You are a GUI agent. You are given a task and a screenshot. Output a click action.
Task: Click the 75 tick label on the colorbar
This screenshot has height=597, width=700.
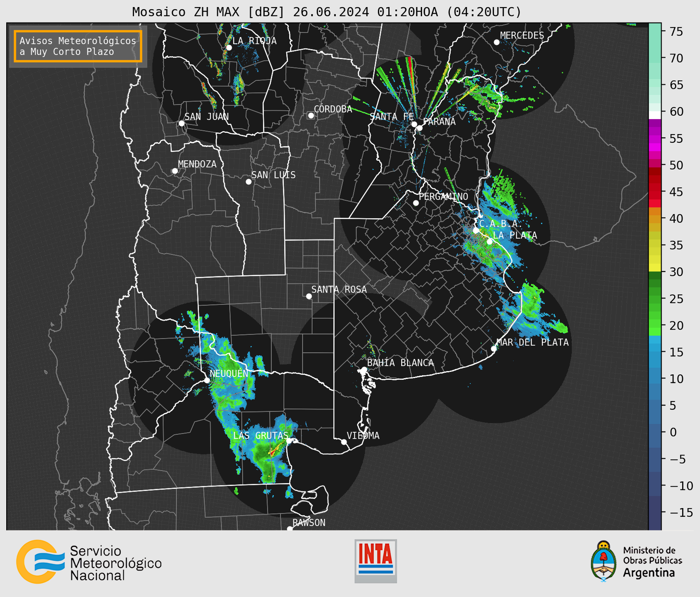click(x=676, y=32)
